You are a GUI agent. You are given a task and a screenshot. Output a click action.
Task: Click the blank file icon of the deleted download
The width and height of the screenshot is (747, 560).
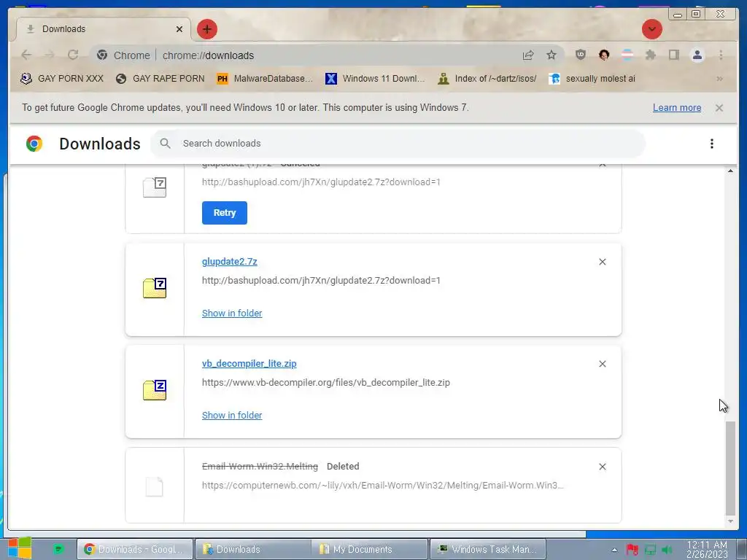(154, 486)
